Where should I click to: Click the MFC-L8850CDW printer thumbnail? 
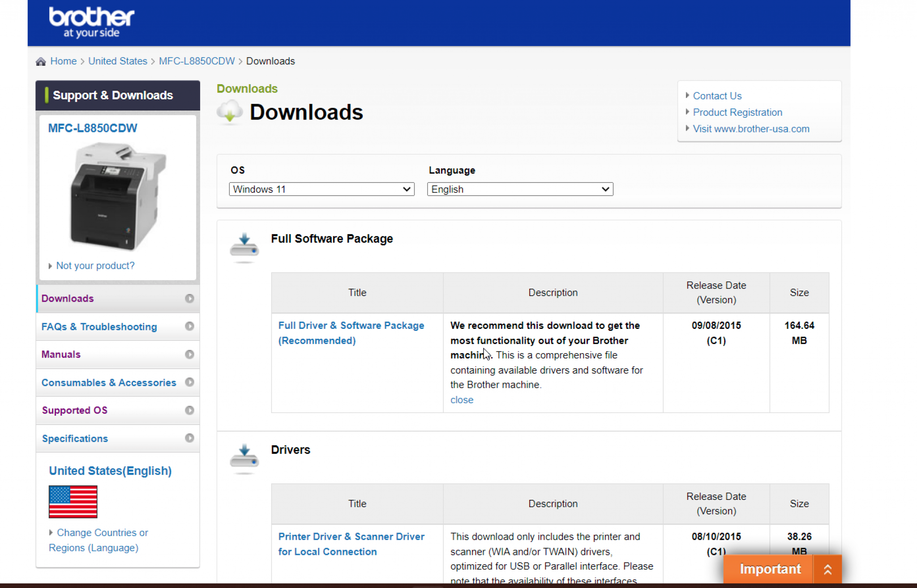(117, 196)
